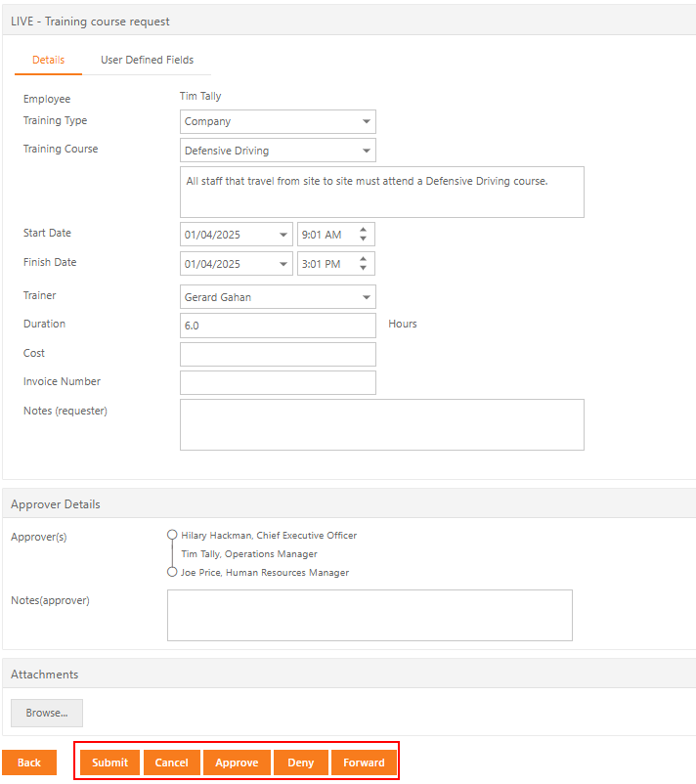Forward the request to another approver
The height and width of the screenshot is (784, 696).
[x=364, y=762]
